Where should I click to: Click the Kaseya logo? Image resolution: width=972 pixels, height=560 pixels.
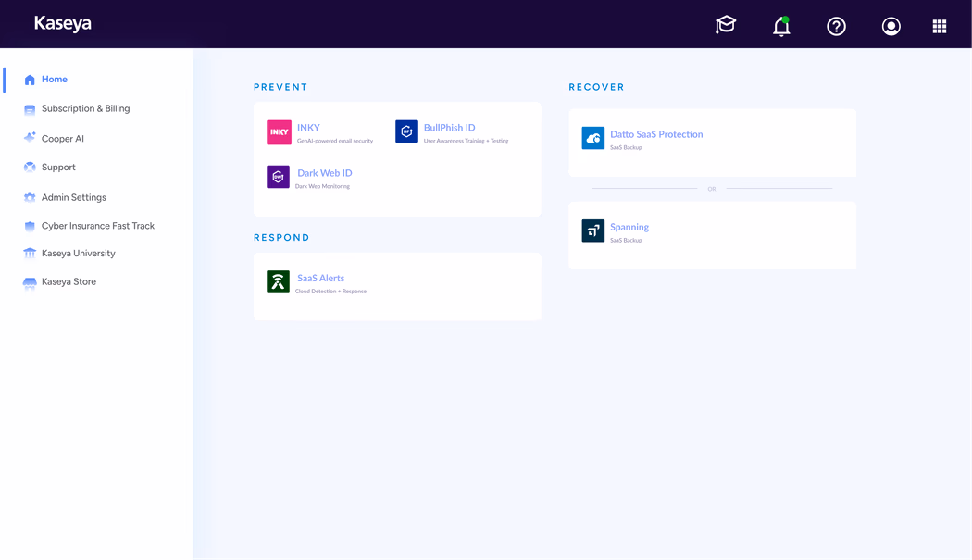63,23
